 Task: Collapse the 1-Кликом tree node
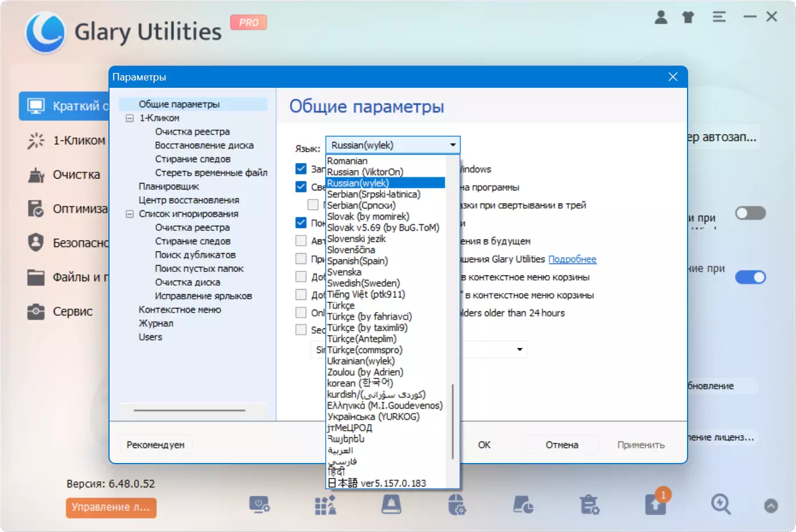(x=130, y=118)
